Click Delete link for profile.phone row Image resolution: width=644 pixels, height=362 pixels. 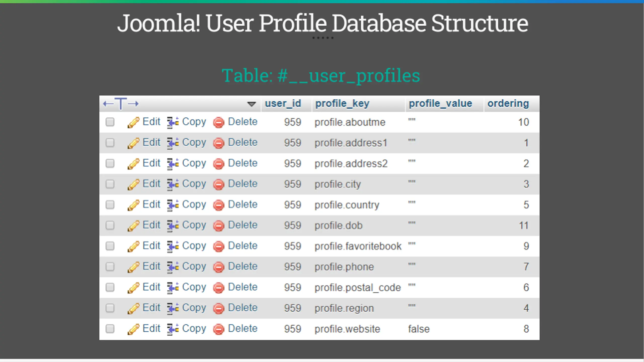pyautogui.click(x=243, y=266)
